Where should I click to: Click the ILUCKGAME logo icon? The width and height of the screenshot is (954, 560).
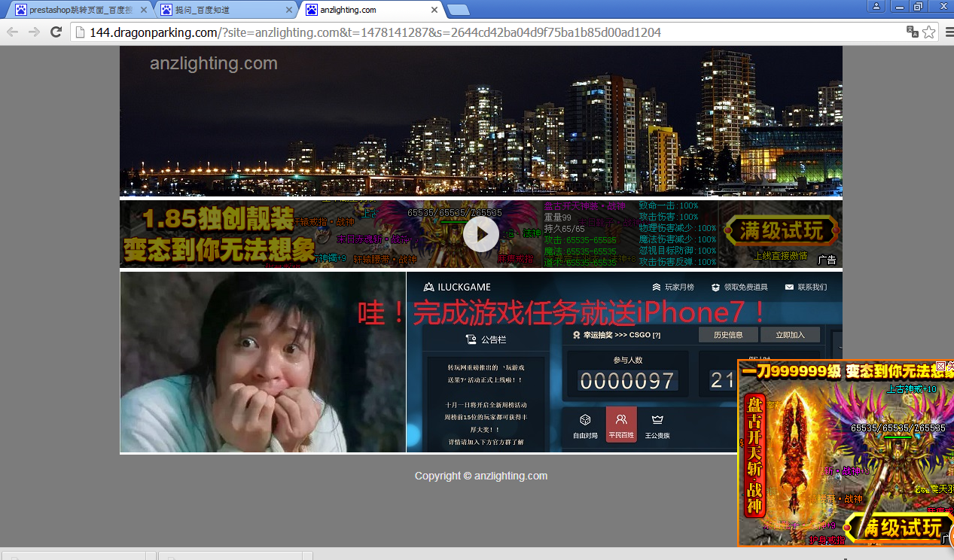coord(428,287)
